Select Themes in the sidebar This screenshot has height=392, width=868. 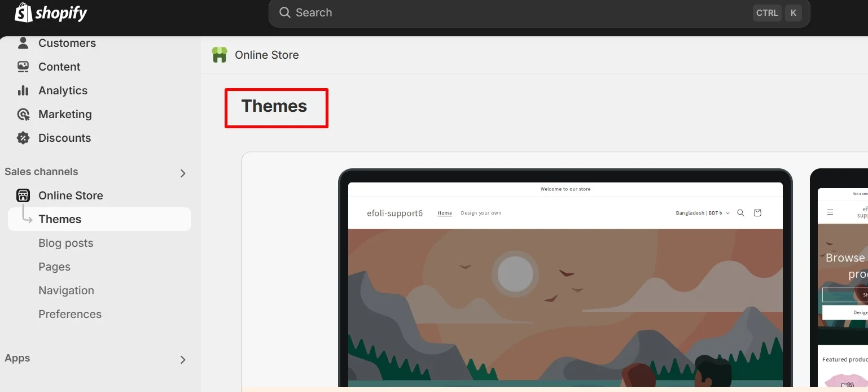pyautogui.click(x=99, y=219)
